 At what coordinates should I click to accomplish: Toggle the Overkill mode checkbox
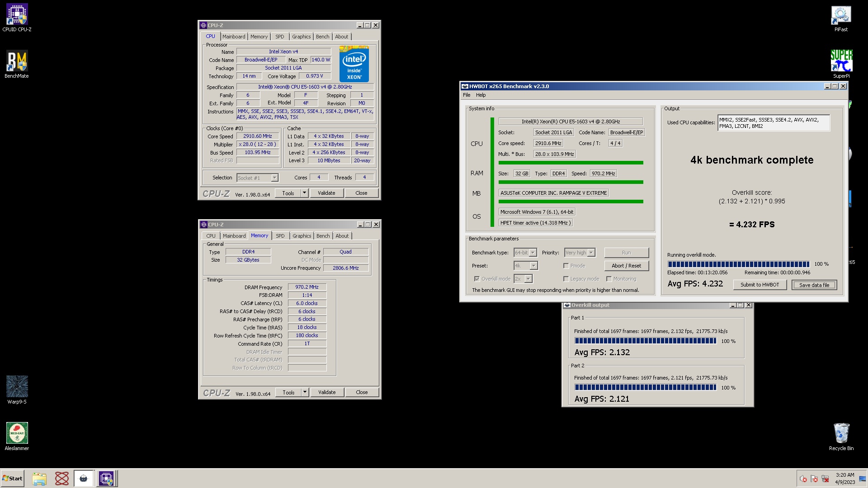point(476,279)
